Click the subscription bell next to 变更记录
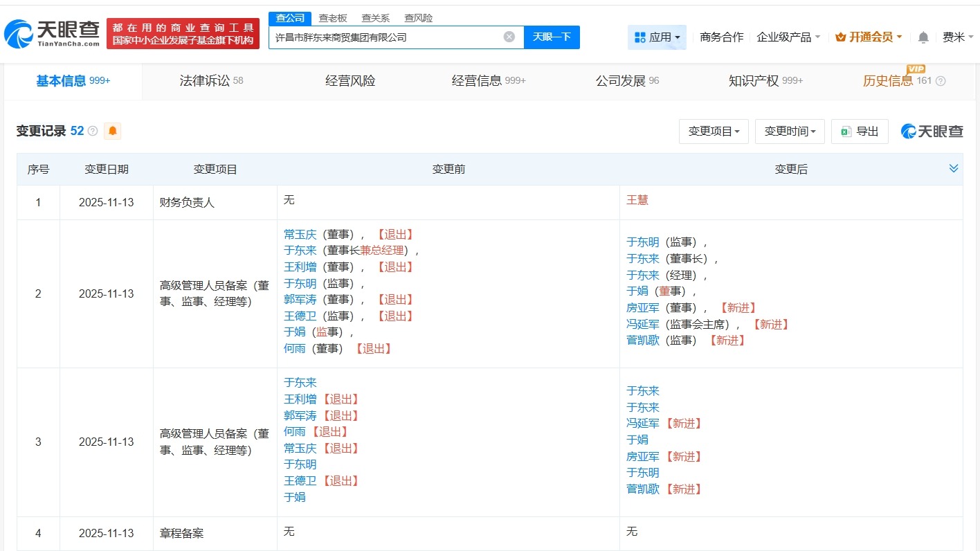 tap(112, 131)
